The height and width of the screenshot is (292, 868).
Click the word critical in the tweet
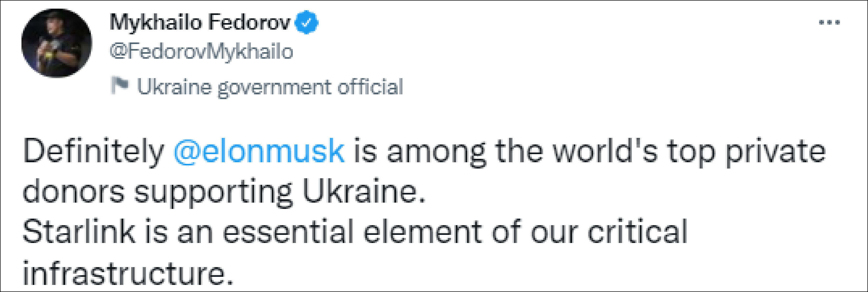[x=637, y=232]
